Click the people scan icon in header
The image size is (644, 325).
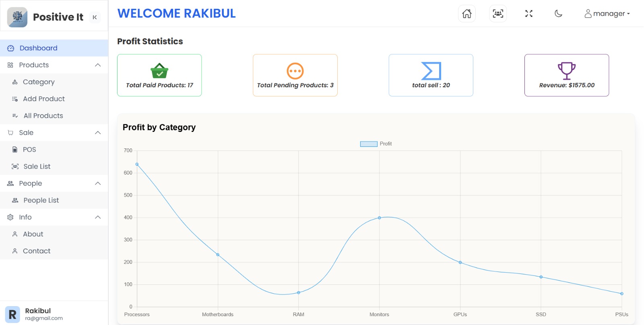pos(498,14)
